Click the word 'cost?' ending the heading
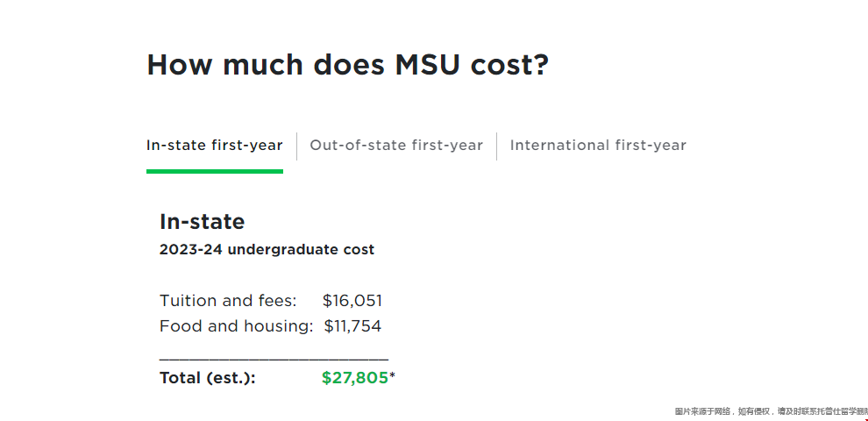Image resolution: width=868 pixels, height=421 pixels. tap(509, 64)
